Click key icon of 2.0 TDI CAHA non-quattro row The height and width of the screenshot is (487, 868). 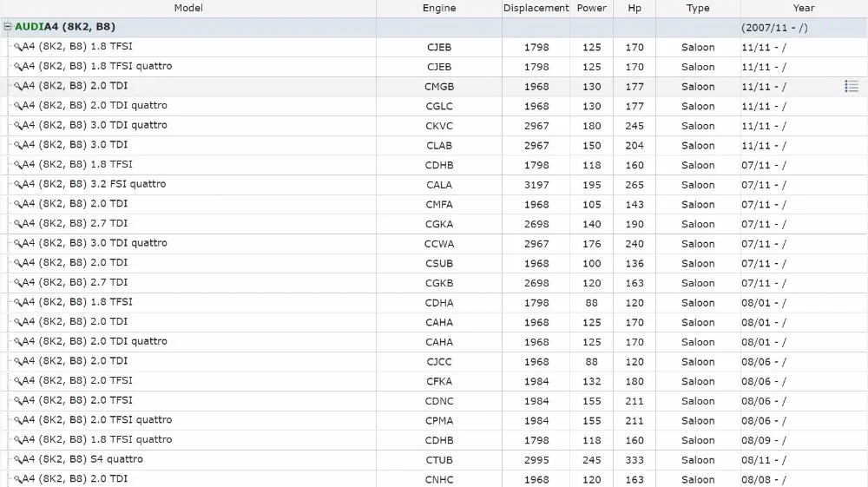point(17,323)
